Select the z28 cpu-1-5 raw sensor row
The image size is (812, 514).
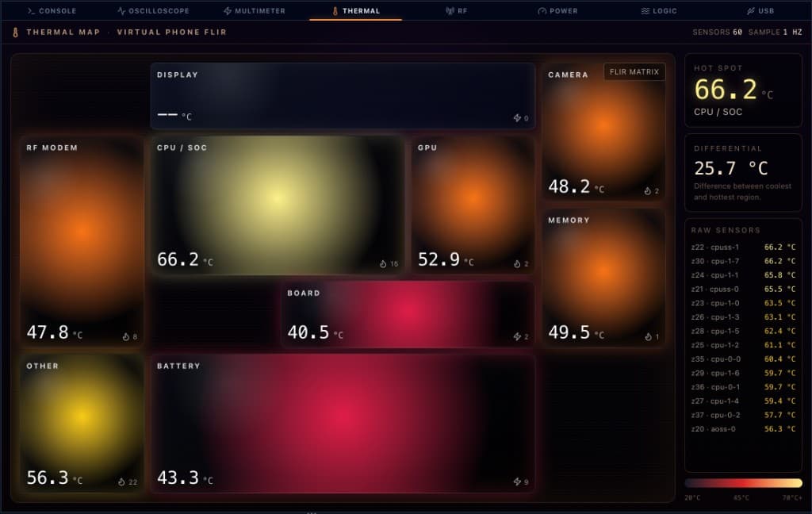[743, 331]
